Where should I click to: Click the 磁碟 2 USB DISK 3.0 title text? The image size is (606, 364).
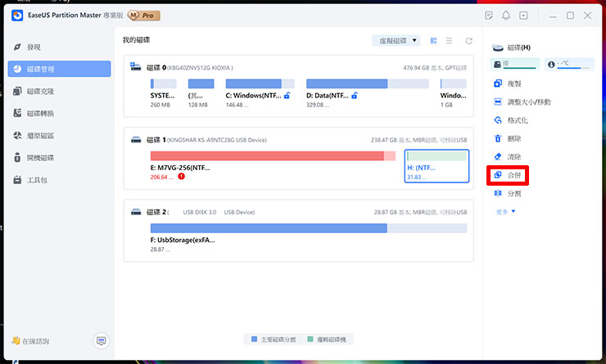pyautogui.click(x=201, y=212)
